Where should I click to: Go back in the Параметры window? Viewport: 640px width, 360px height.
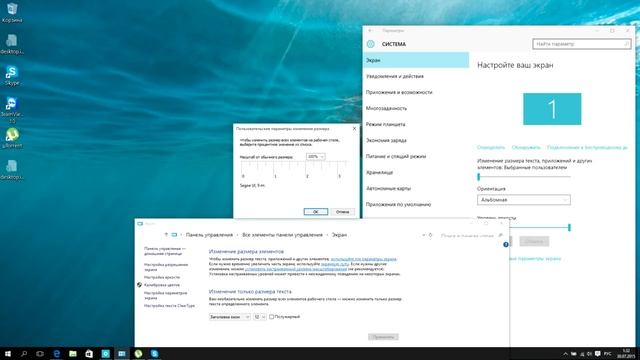370,31
